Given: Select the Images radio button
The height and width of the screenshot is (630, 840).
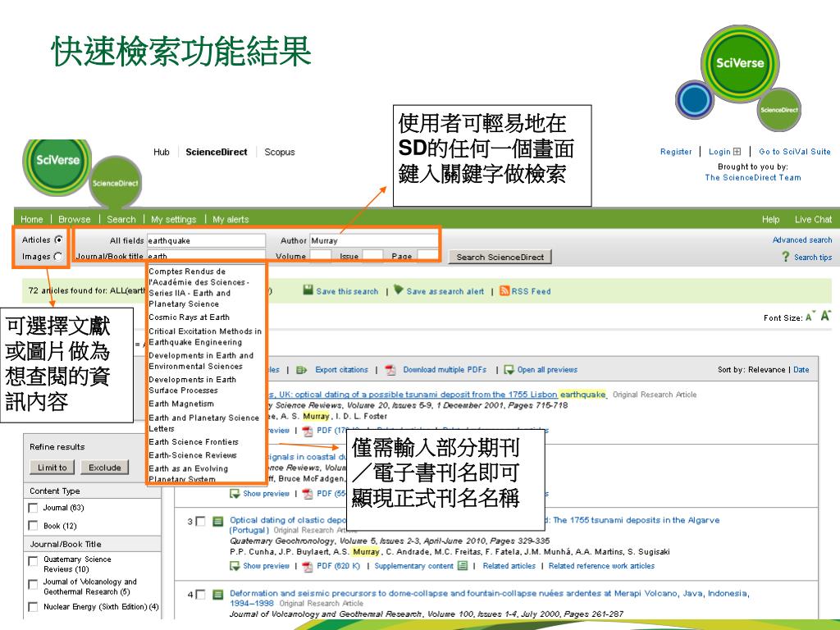Looking at the screenshot, I should 58,256.
